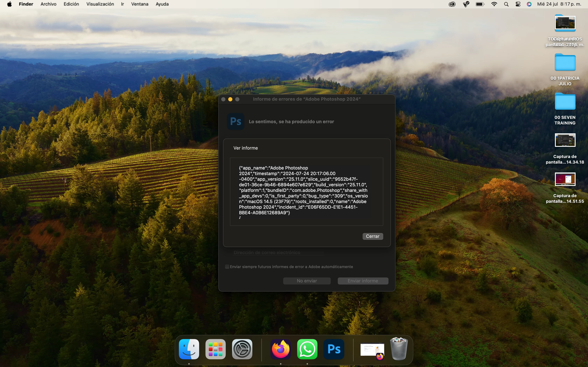Open Control Center in menu bar

[x=518, y=4]
